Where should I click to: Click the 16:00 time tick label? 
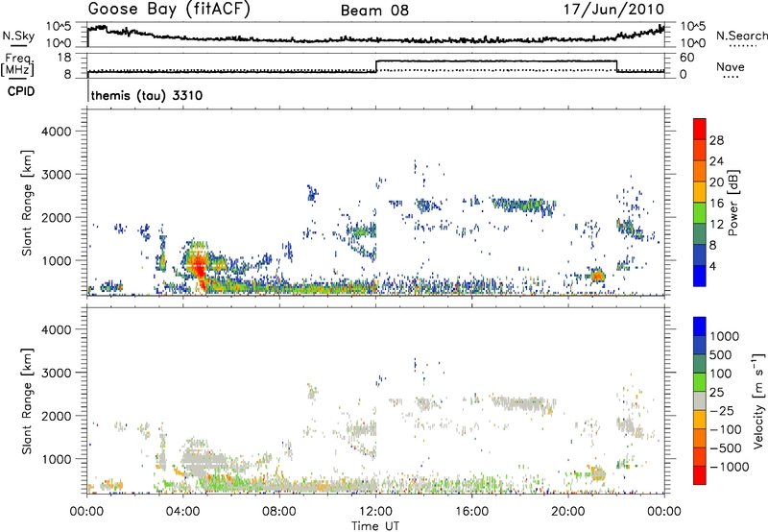point(471,512)
